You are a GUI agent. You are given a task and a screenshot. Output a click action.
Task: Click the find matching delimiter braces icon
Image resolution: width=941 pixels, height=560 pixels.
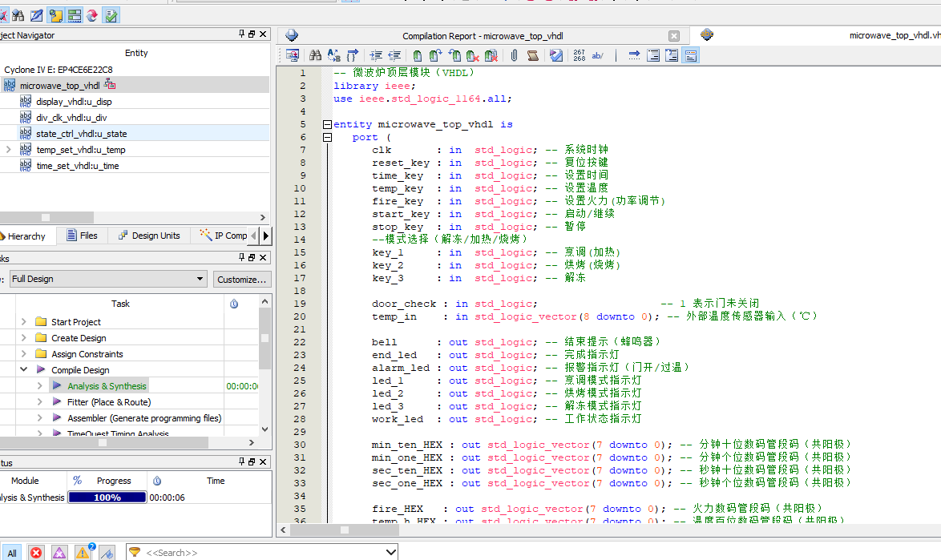pyautogui.click(x=353, y=56)
